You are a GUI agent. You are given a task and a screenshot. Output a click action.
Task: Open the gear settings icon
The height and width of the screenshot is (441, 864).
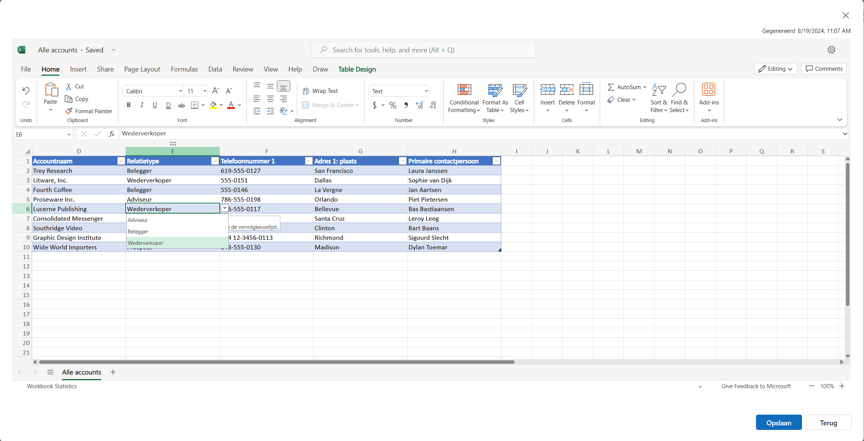coord(831,50)
